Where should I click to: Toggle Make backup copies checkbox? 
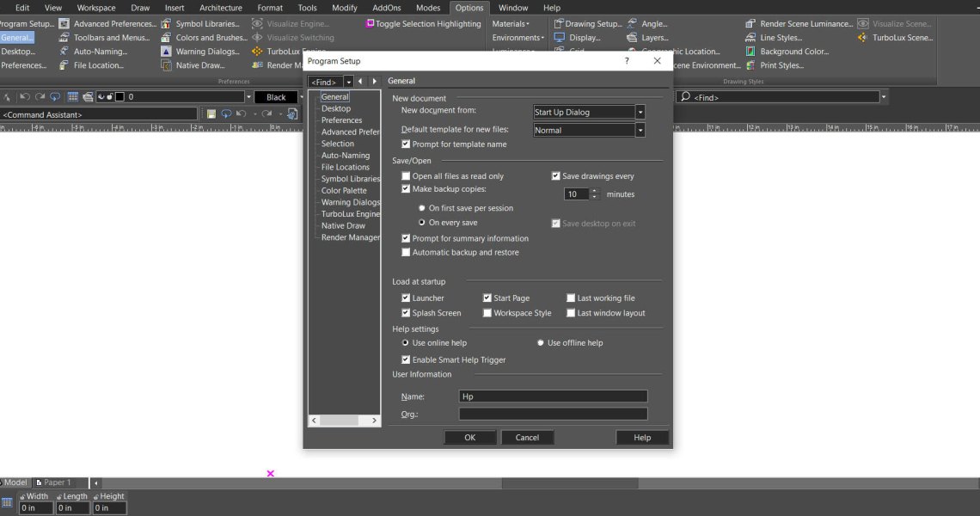(406, 189)
